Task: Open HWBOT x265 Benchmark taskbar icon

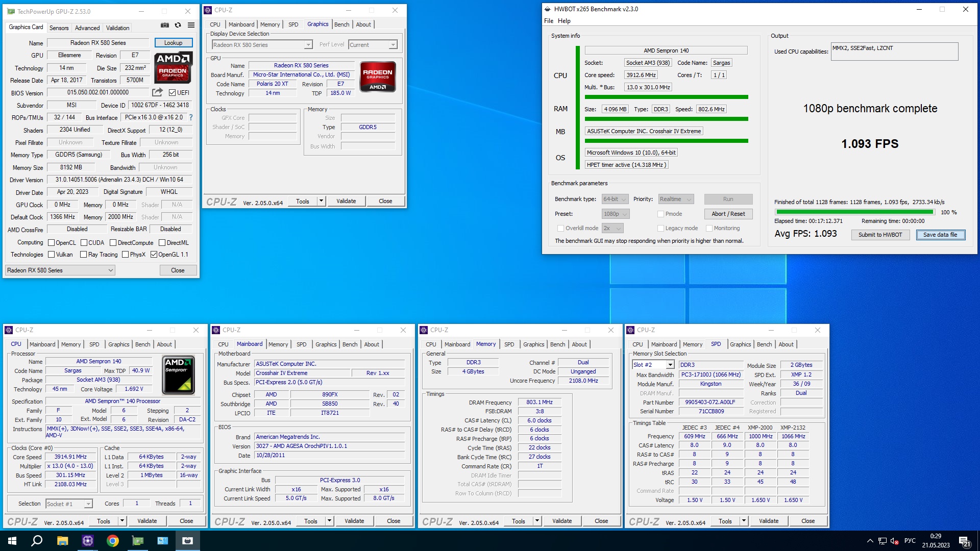Action: tap(187, 541)
